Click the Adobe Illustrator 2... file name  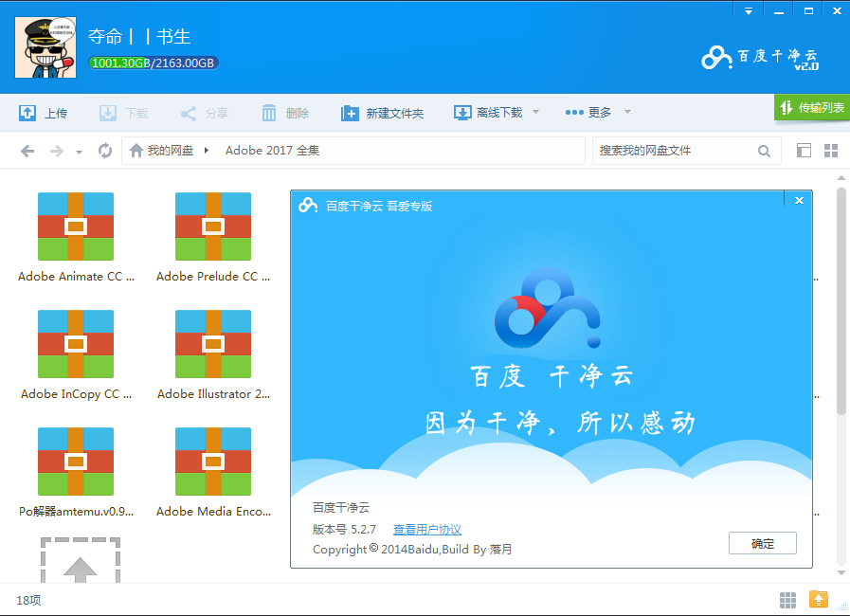[213, 394]
